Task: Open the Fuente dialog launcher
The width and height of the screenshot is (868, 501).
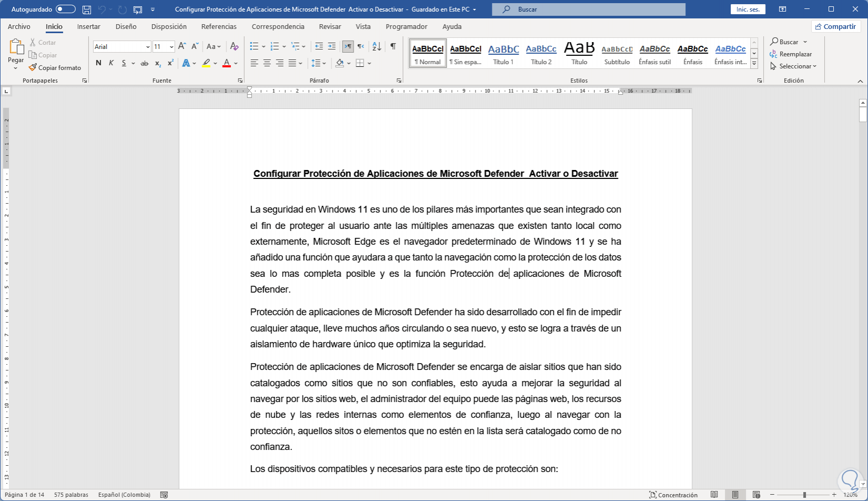Action: pyautogui.click(x=240, y=81)
